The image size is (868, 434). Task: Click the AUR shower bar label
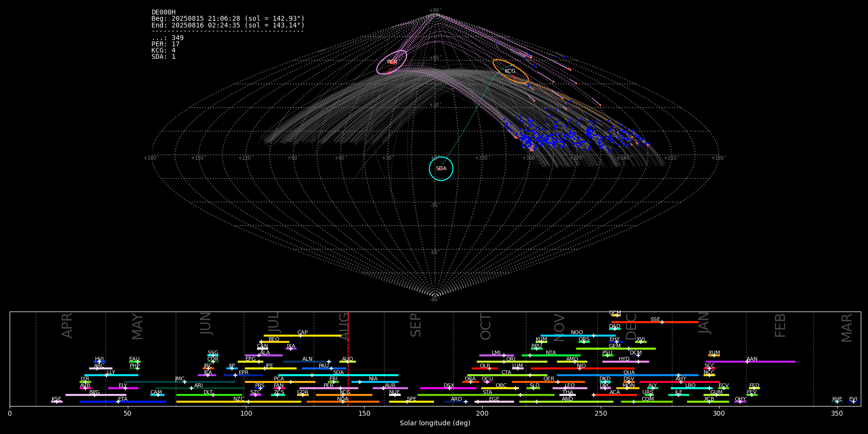click(x=390, y=386)
